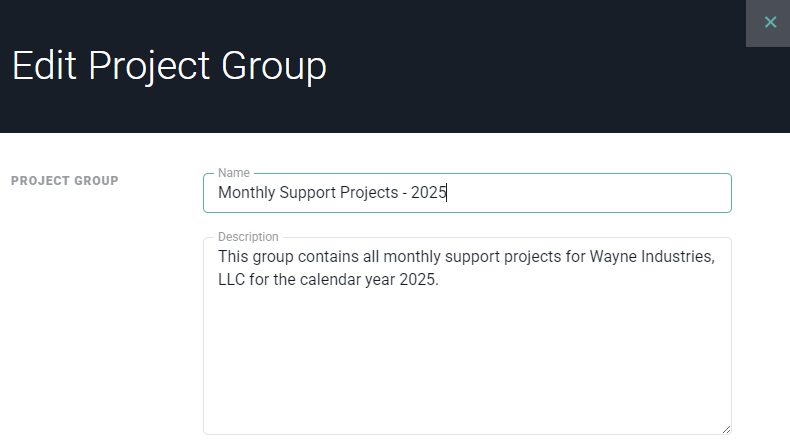This screenshot has width=790, height=444.
Task: Click the Edit Project Group heading
Action: [169, 66]
